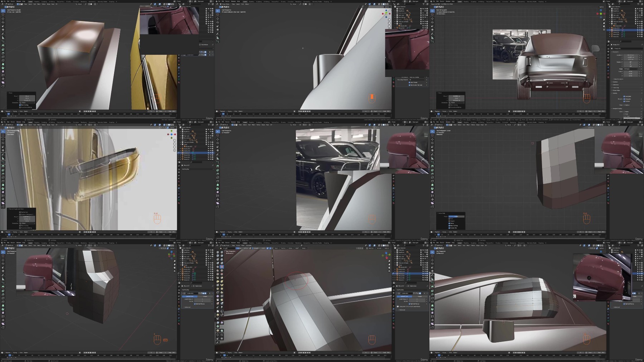
Task: Expand Collections section in rear-car-view properties
Action: tap(616, 85)
